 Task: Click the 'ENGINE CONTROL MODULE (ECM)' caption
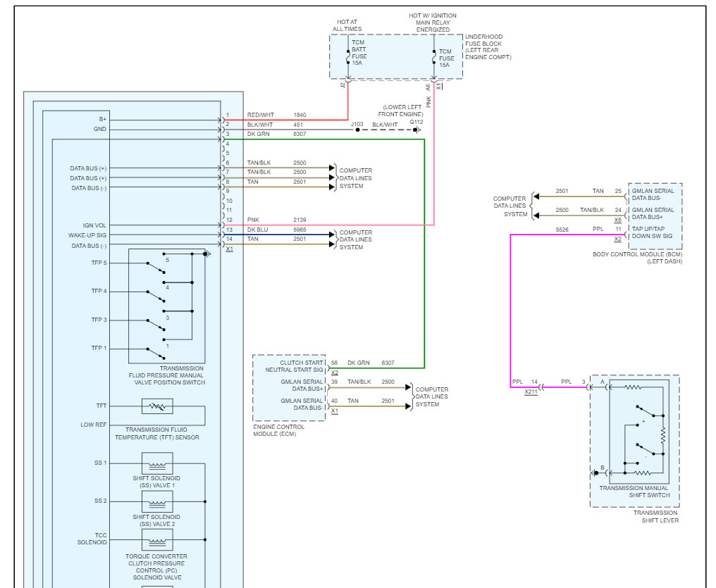click(x=279, y=430)
